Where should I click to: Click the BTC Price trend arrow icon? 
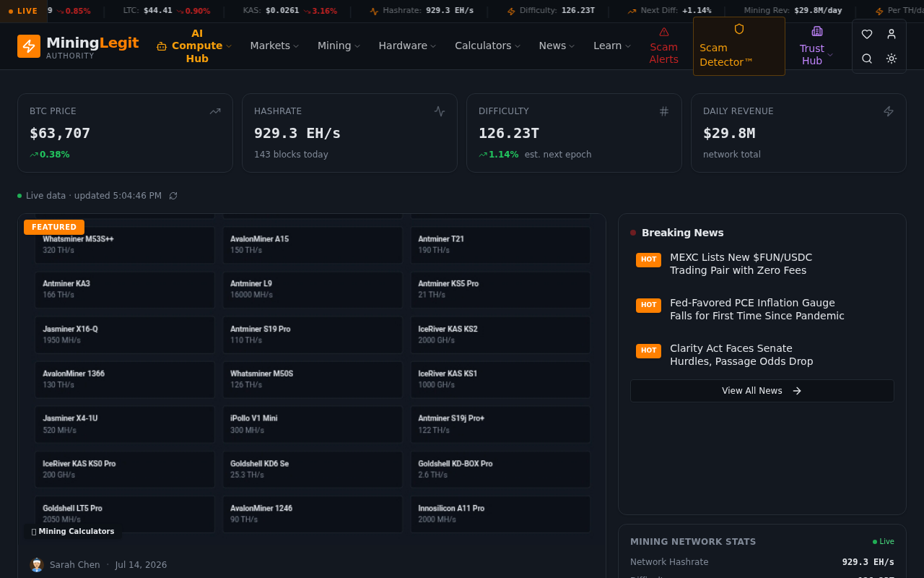215,111
